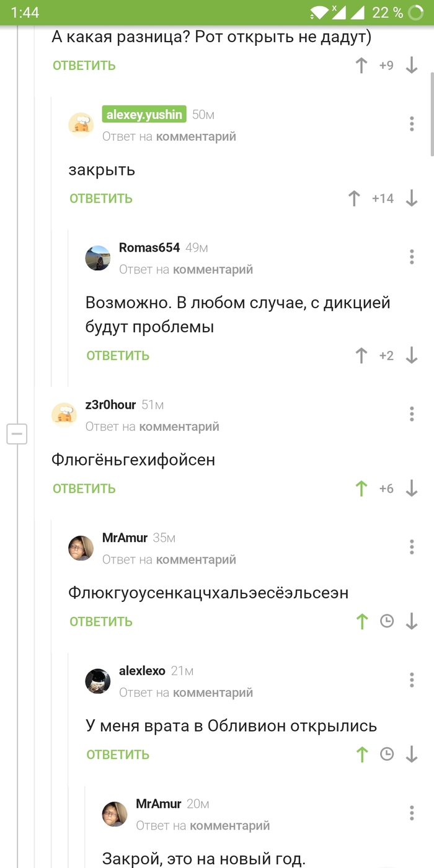
Task: Click the clock icon beside alexlexo's rating
Action: point(386,755)
